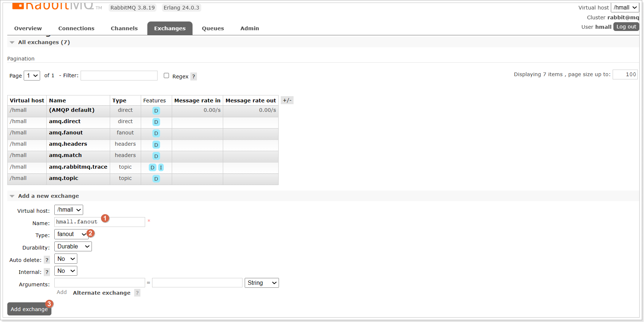Viewport: 644px width, 322px height.
Task: Sort by Message rate in column header
Action: [197, 101]
